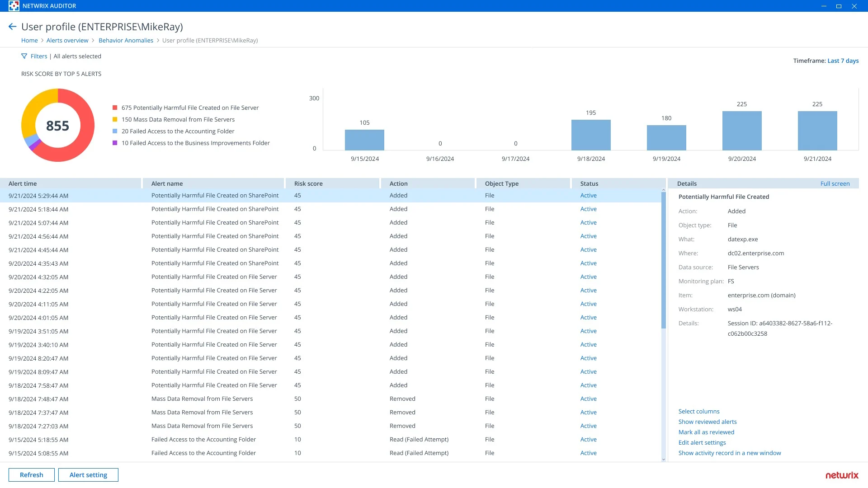Click the red Potentially Harmful File legend swatch
The width and height of the screenshot is (868, 488).
point(115,108)
